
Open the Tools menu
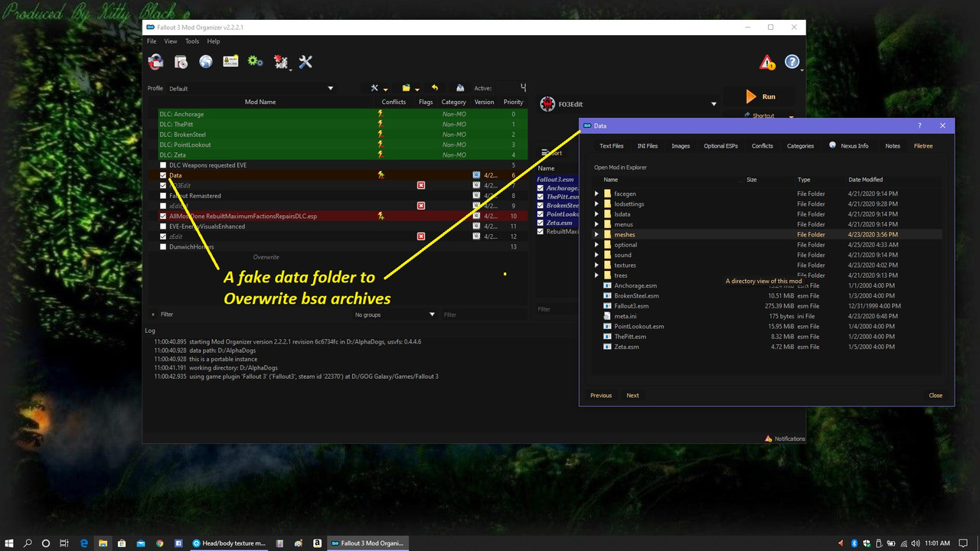191,41
